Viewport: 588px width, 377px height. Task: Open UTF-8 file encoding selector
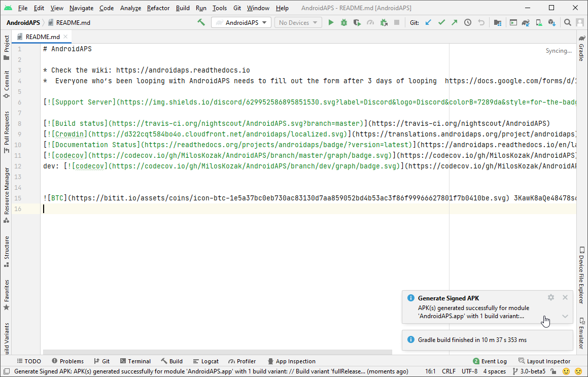[x=469, y=371]
